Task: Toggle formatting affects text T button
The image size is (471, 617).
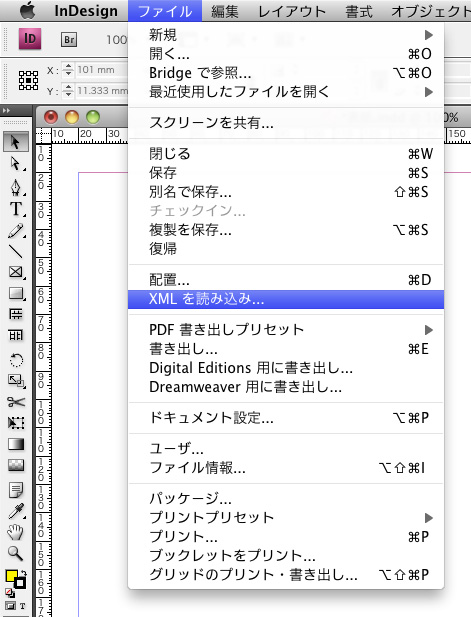Action: click(x=22, y=606)
